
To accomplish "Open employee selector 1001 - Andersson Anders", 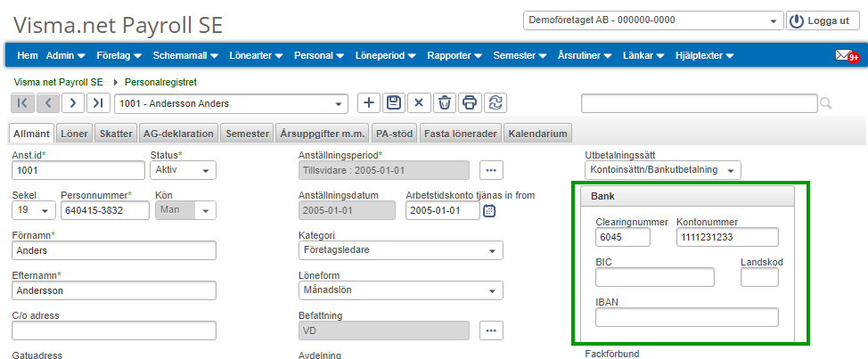I will (x=231, y=103).
